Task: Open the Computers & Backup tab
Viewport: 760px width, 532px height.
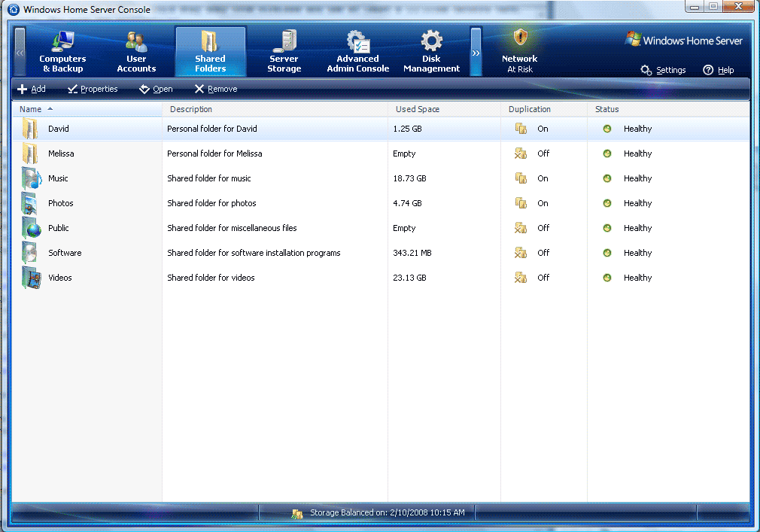Action: coord(63,51)
